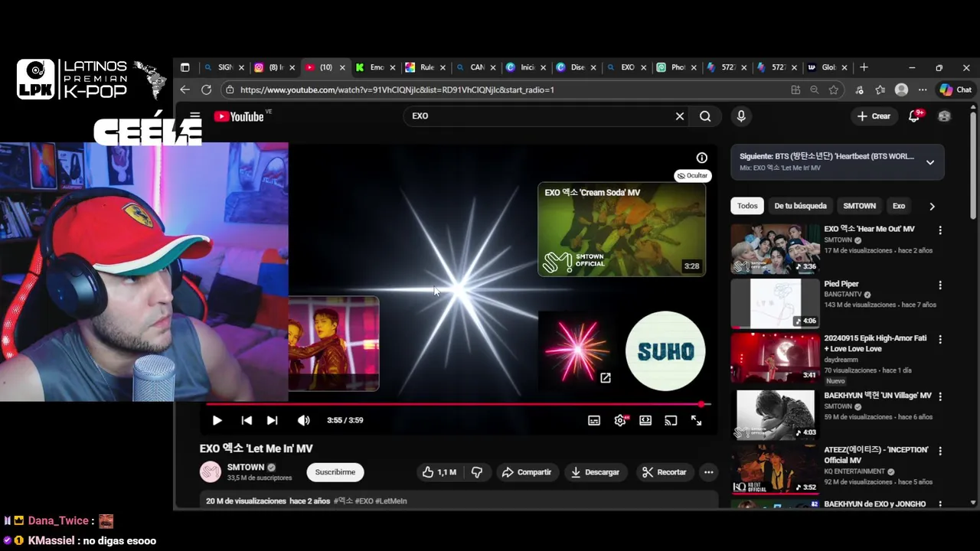Open more actions ellipsis below video
Image resolution: width=980 pixels, height=551 pixels.
708,472
